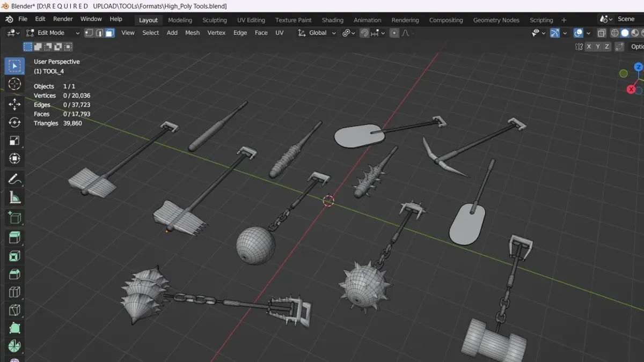Viewport: 644px width, 362px height.
Task: Toggle snapping magnet icon
Action: [x=365, y=33]
